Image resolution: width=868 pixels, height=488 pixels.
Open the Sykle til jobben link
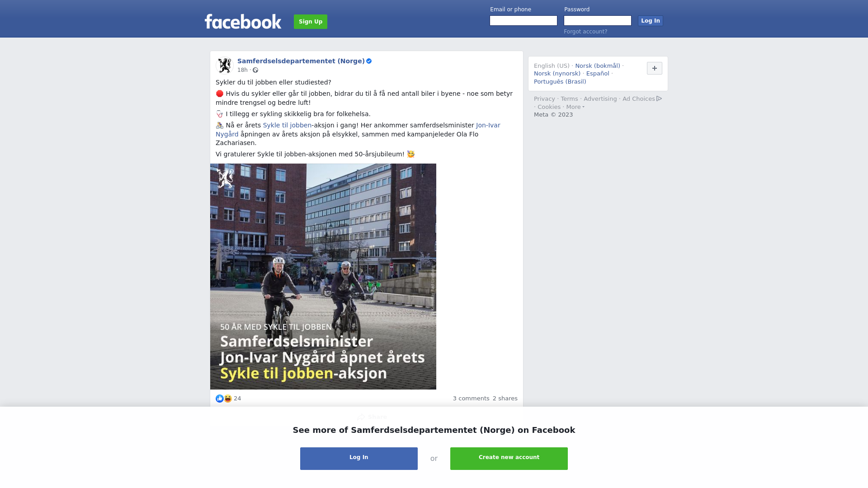(287, 125)
